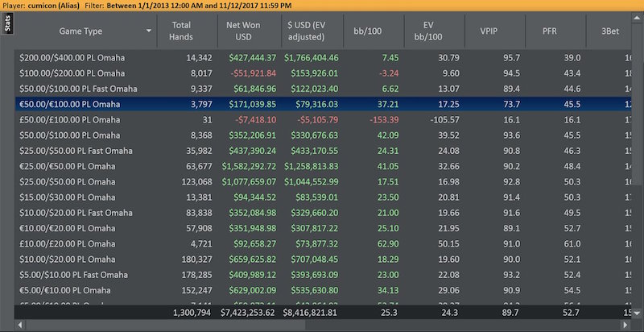Click the Game Type sort arrow
The image size is (644, 332).
pyautogui.click(x=149, y=31)
